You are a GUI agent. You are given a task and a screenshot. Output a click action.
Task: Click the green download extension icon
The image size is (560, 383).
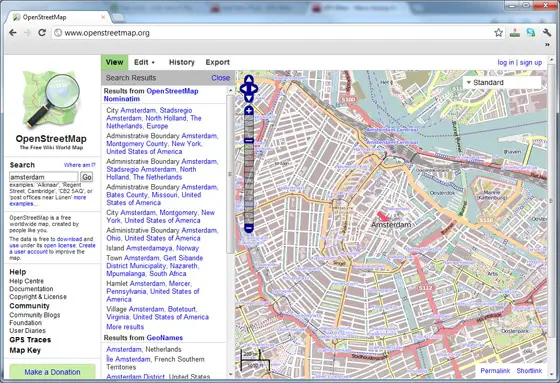point(515,33)
